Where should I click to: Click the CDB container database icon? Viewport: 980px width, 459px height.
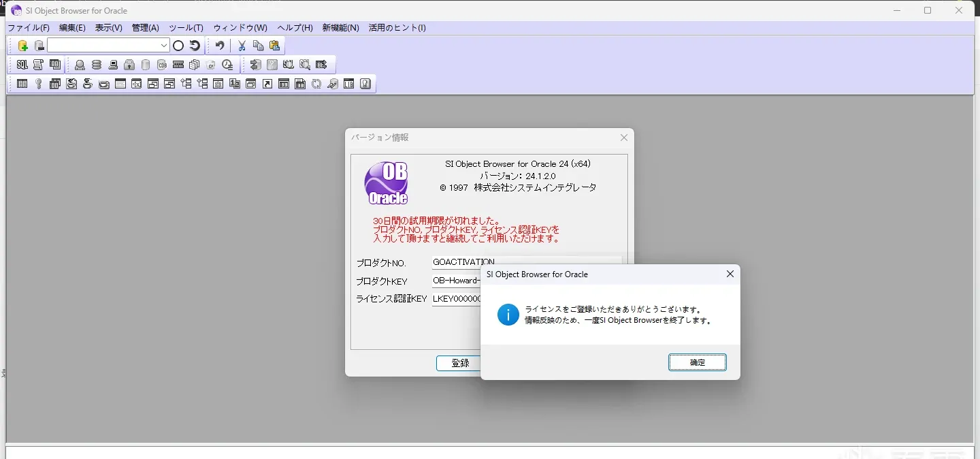[162, 65]
